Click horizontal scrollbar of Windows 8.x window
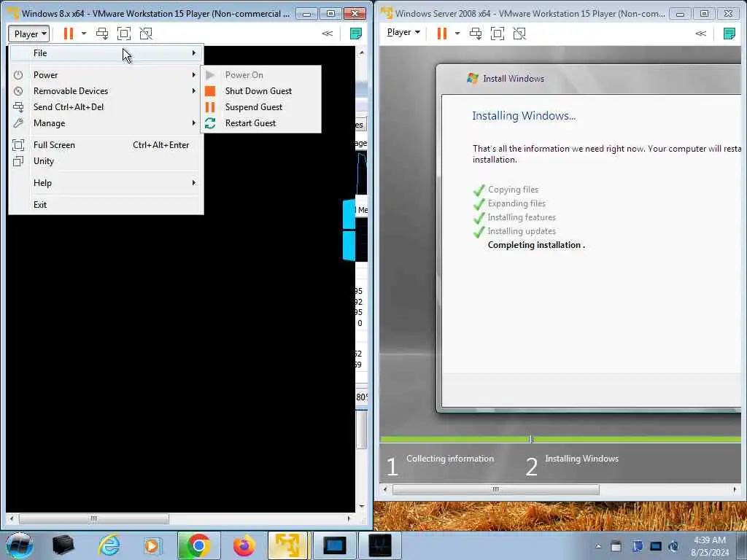This screenshot has width=747, height=560. (94, 518)
